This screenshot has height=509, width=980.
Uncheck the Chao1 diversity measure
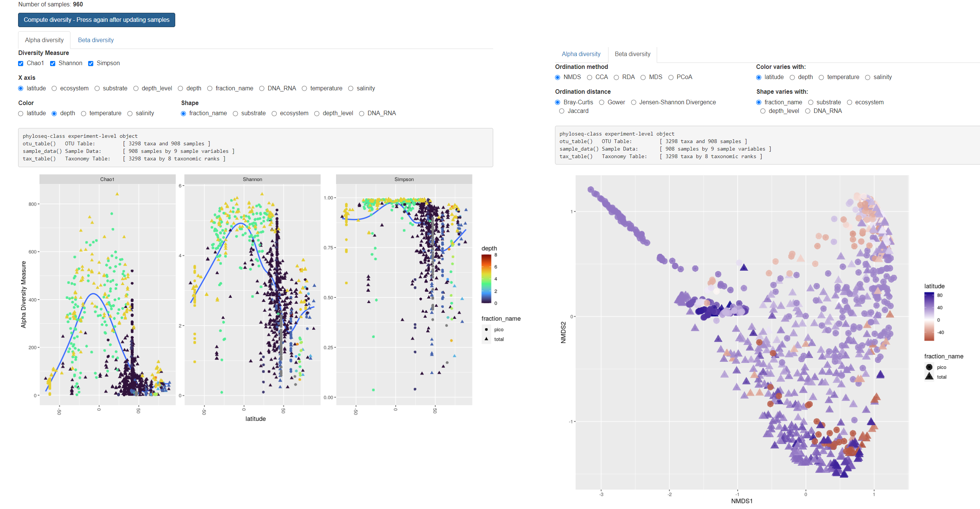point(21,64)
